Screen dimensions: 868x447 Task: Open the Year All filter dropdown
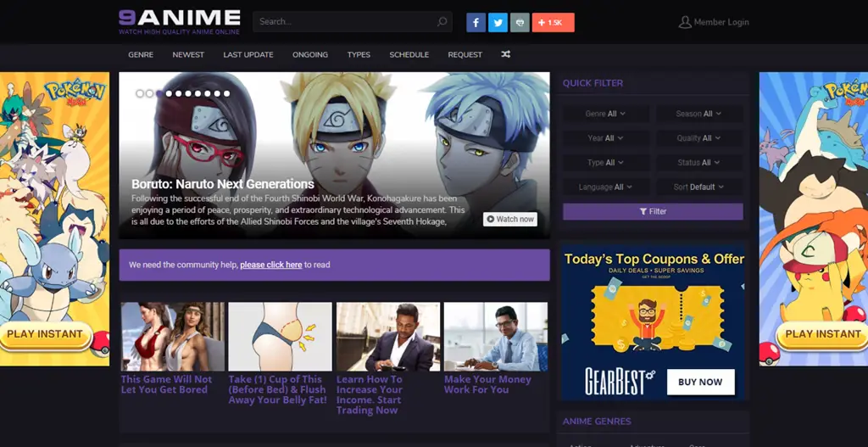click(605, 138)
